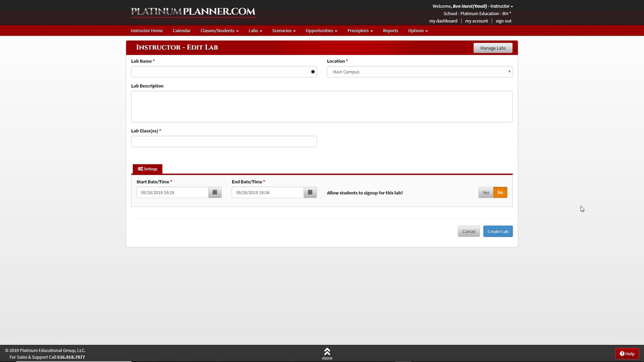Select the Settings tab with gears icon
This screenshot has width=644, height=362.
tap(147, 169)
